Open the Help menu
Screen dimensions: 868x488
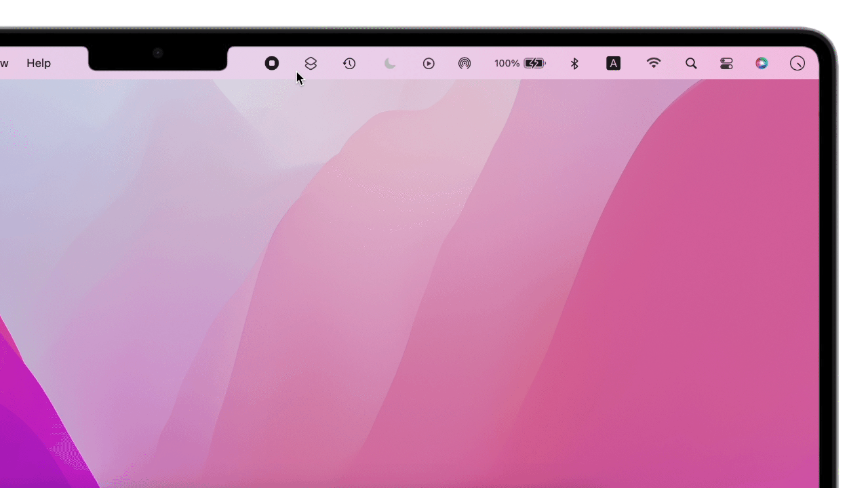(39, 63)
